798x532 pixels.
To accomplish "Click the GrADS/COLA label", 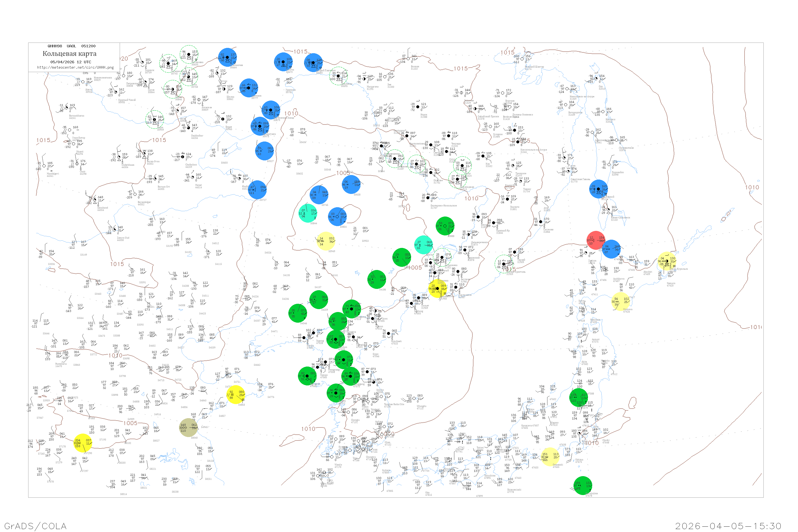I will [x=35, y=526].
